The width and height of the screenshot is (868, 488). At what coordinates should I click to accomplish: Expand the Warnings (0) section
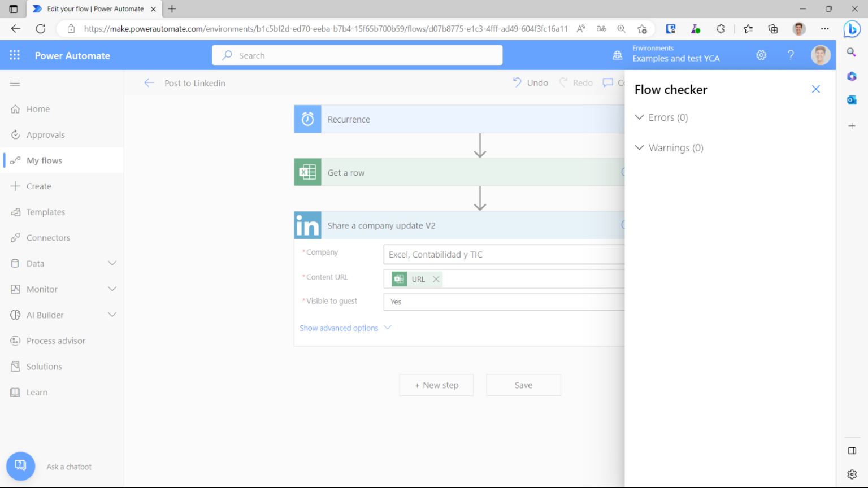(670, 148)
